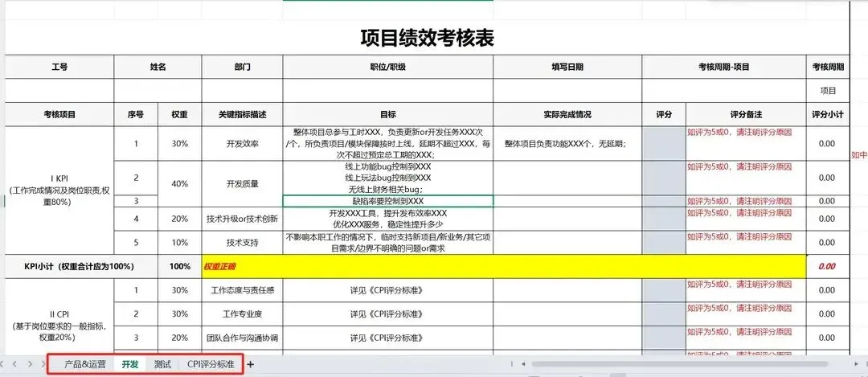
Task: Select the 考核周期-项目 header cell
Action: tap(724, 67)
